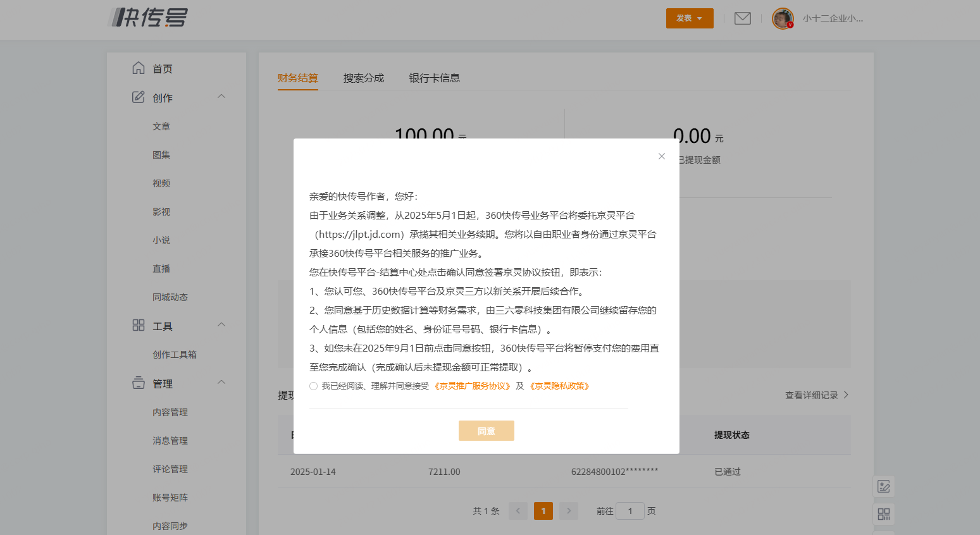Click the 提现状态 column header

coord(732,435)
